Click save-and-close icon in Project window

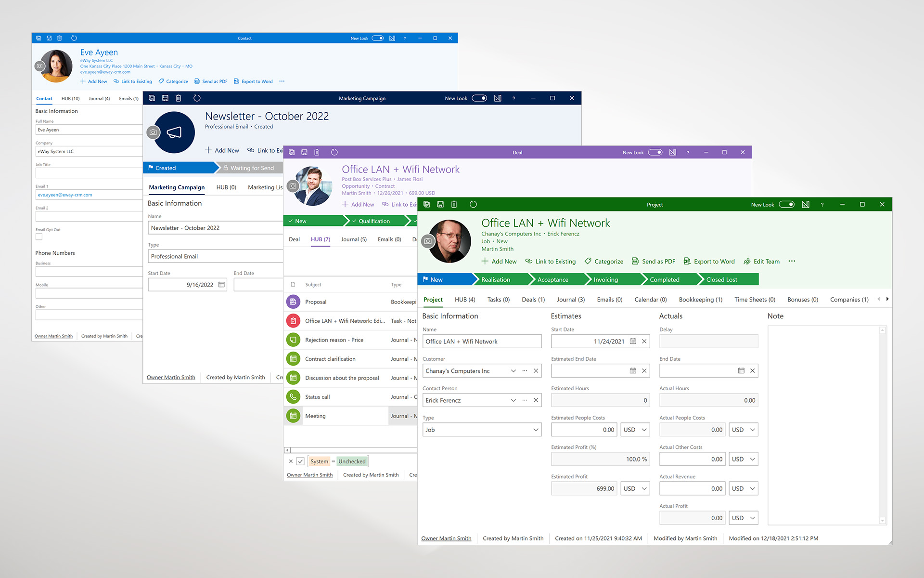coord(426,204)
